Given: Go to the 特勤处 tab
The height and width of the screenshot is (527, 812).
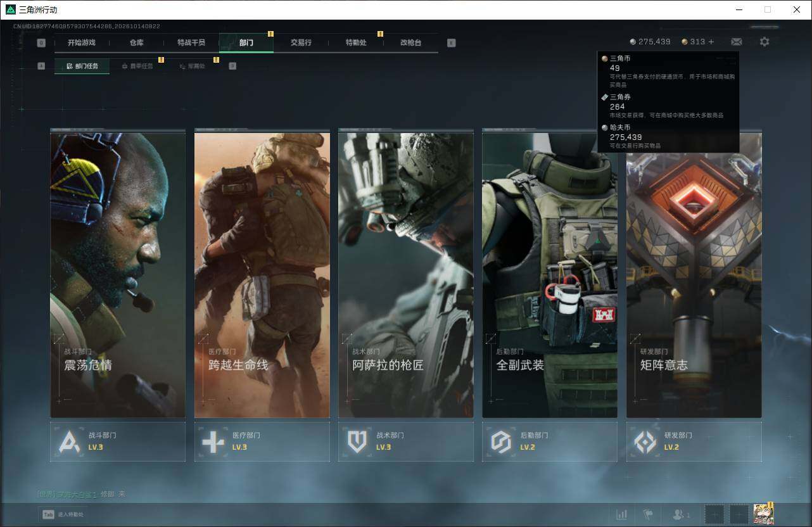Looking at the screenshot, I should [x=356, y=42].
